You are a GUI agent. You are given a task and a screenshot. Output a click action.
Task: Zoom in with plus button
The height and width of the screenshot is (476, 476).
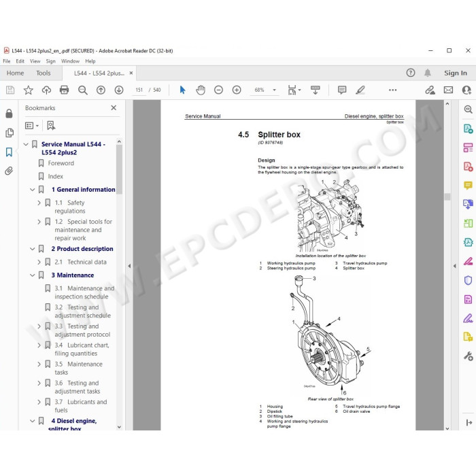[x=237, y=90]
